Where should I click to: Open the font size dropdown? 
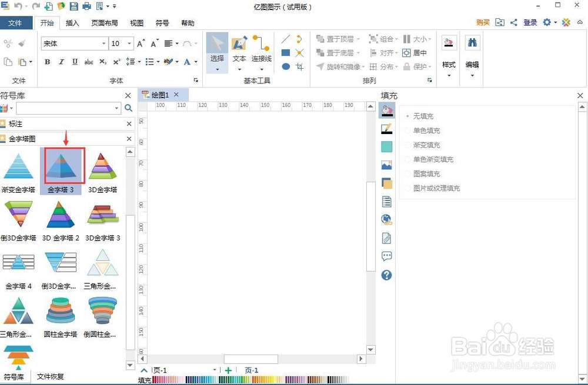(x=128, y=43)
